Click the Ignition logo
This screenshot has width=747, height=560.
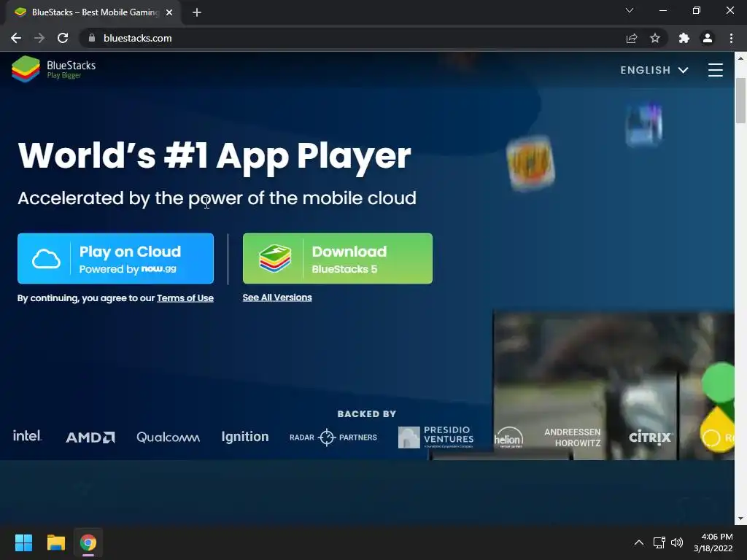point(245,437)
